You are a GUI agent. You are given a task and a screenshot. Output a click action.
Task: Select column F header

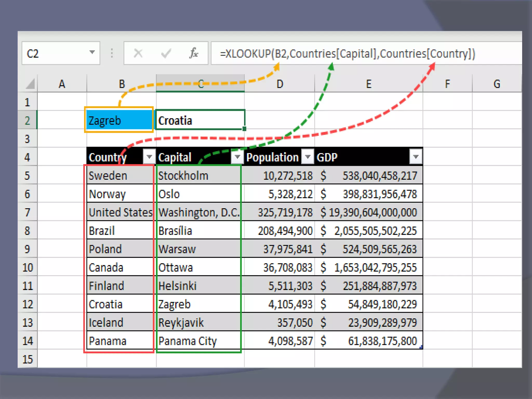click(x=447, y=84)
